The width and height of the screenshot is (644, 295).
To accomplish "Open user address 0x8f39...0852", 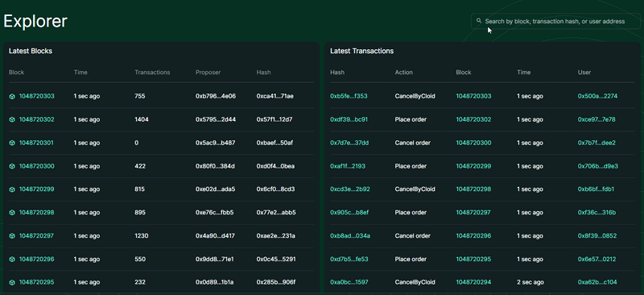I will (597, 236).
